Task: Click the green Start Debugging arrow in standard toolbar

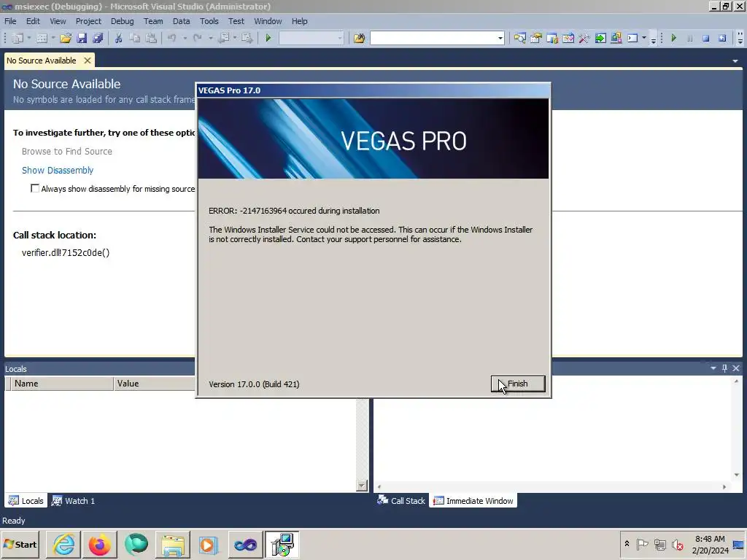Action: coord(268,38)
